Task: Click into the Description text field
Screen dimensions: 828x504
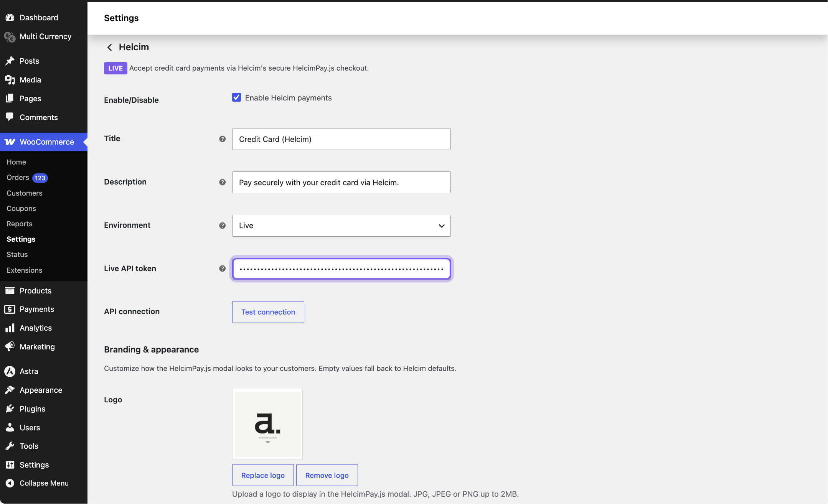Action: (341, 182)
